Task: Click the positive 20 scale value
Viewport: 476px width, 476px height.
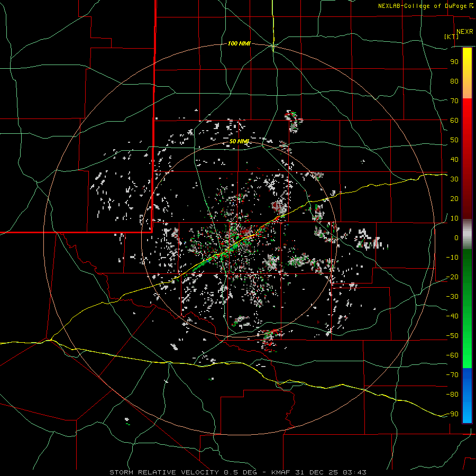Action: [454, 198]
